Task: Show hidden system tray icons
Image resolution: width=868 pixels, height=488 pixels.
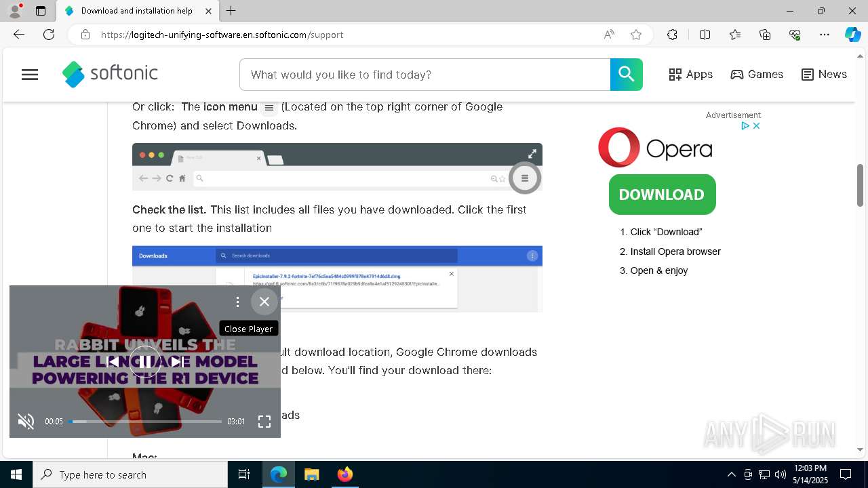Action: point(731,474)
